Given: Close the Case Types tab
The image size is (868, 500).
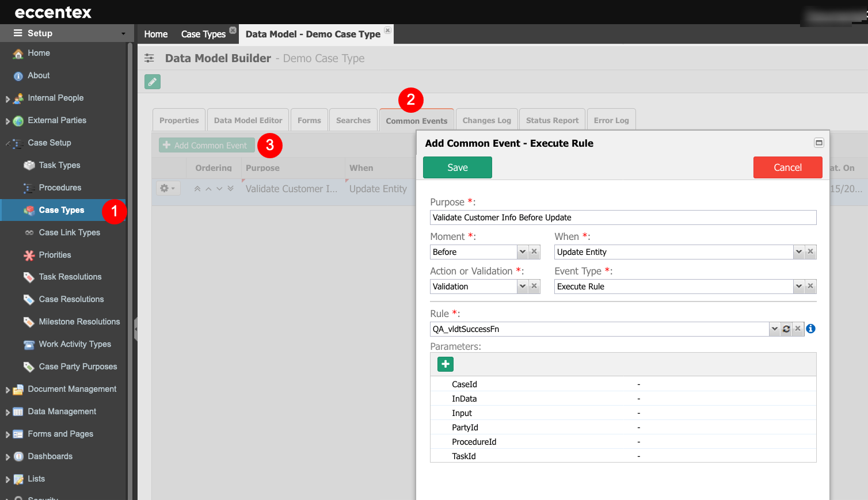Looking at the screenshot, I should click(233, 30).
